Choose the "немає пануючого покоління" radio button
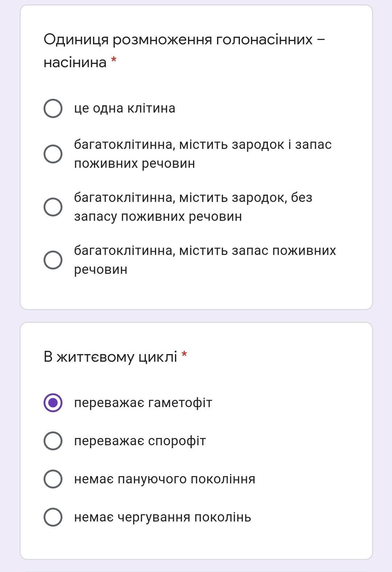 click(53, 479)
